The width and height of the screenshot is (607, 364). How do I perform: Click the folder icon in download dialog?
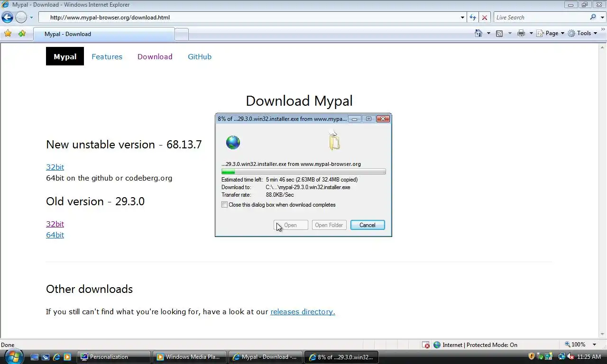[334, 141]
